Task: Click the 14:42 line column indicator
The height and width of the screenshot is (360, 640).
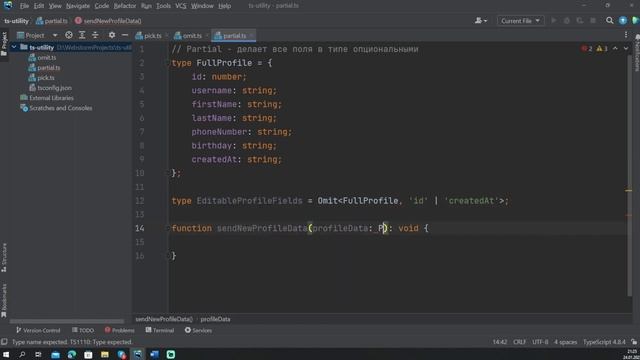Action: tap(500, 342)
